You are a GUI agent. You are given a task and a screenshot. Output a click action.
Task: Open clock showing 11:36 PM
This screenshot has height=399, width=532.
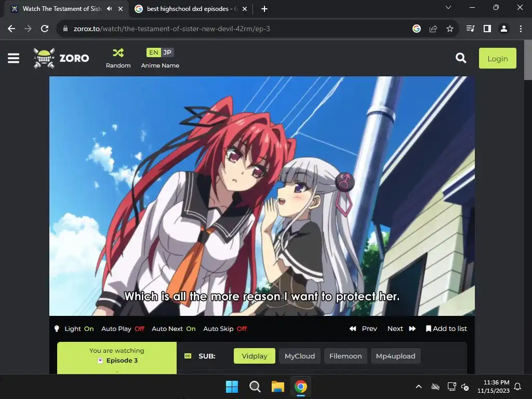pos(494,387)
